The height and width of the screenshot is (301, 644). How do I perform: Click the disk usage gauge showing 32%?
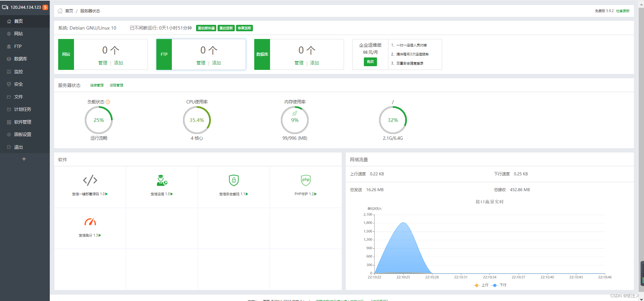(x=393, y=120)
